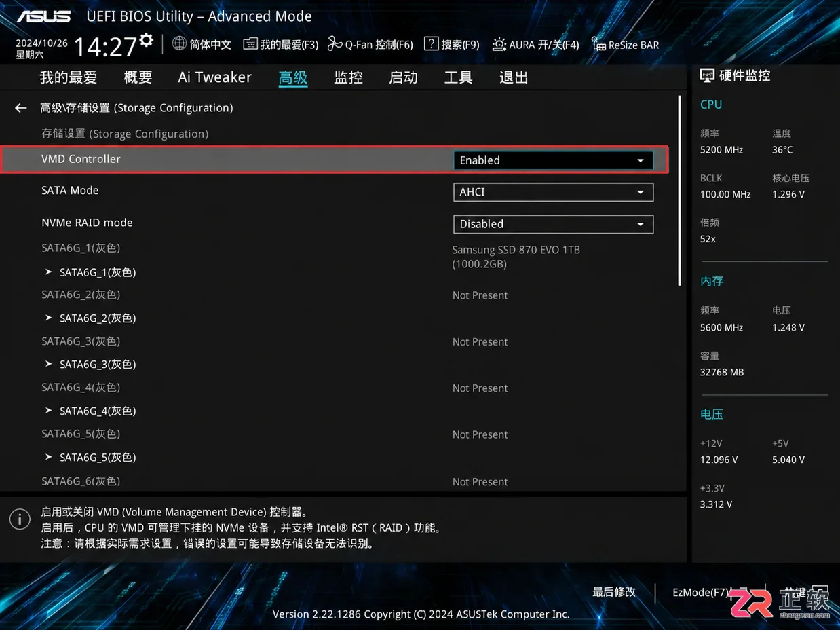840x630 pixels.
Task: Click the globe language icon
Action: click(179, 43)
